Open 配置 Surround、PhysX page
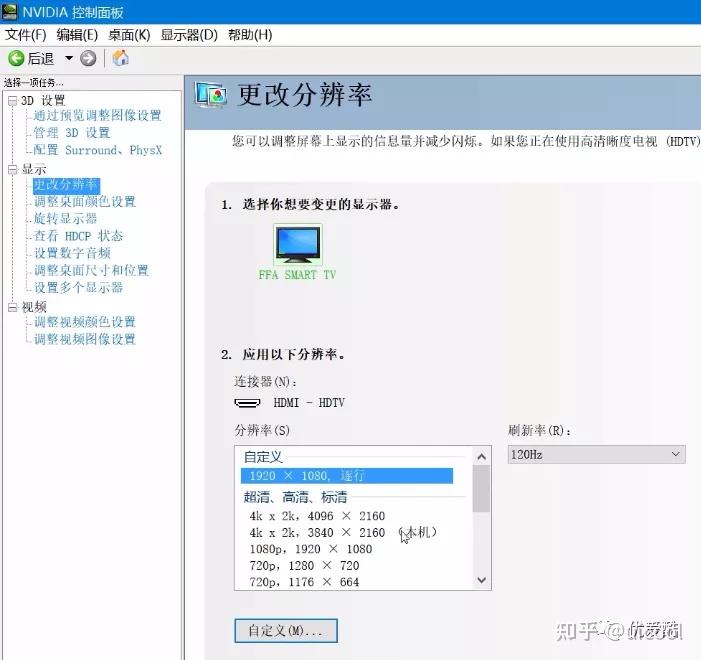This screenshot has width=701, height=660. tap(97, 150)
